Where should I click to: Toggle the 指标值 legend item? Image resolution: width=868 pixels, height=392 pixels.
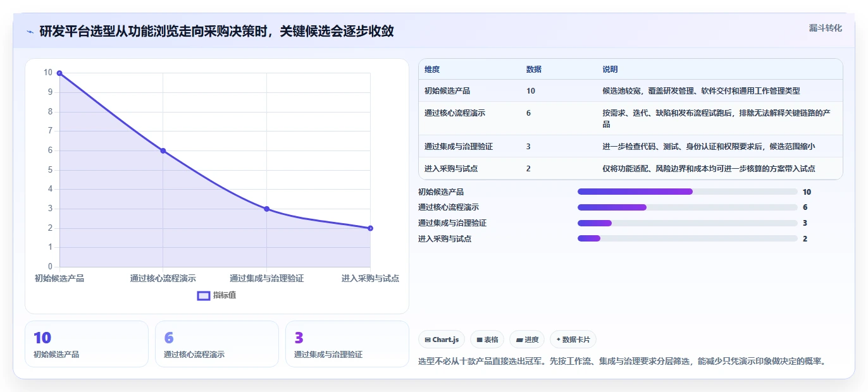[x=216, y=295]
